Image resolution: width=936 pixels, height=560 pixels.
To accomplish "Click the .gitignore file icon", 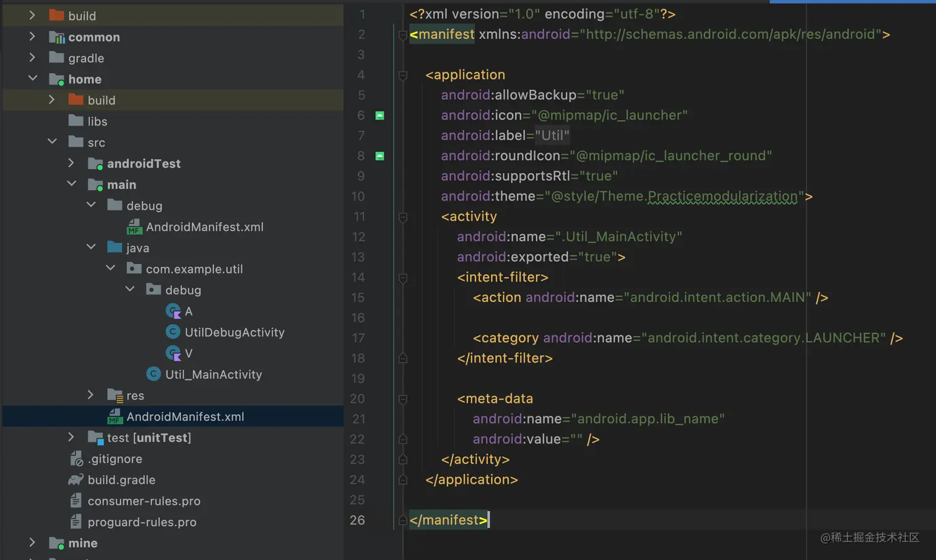I will pyautogui.click(x=76, y=459).
